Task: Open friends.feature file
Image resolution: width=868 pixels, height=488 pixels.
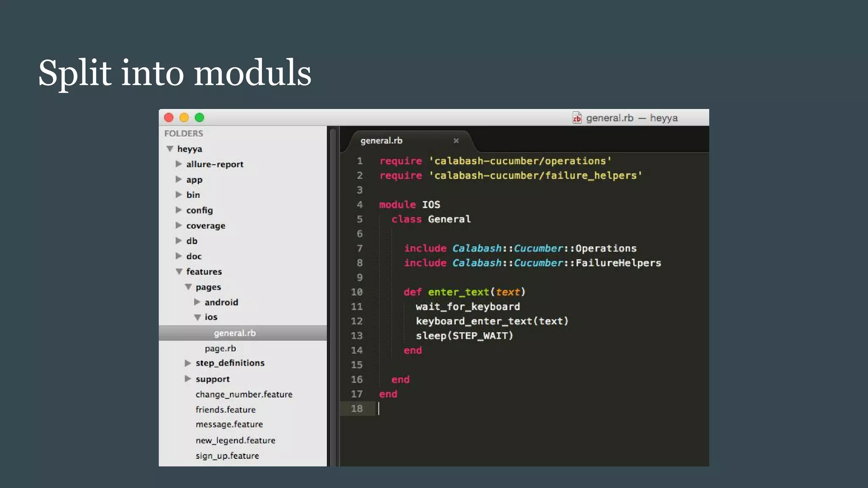Action: pyautogui.click(x=225, y=410)
